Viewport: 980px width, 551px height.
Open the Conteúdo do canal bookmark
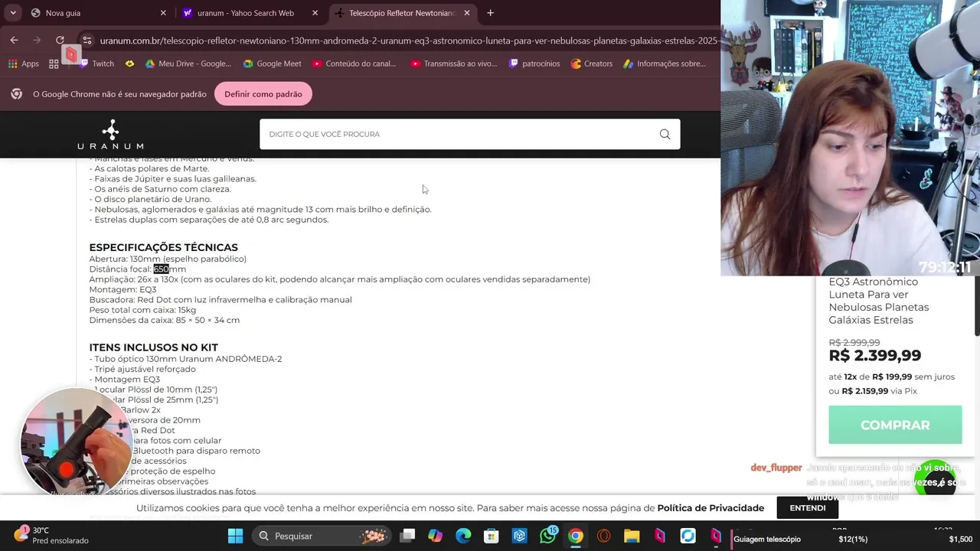coord(354,64)
